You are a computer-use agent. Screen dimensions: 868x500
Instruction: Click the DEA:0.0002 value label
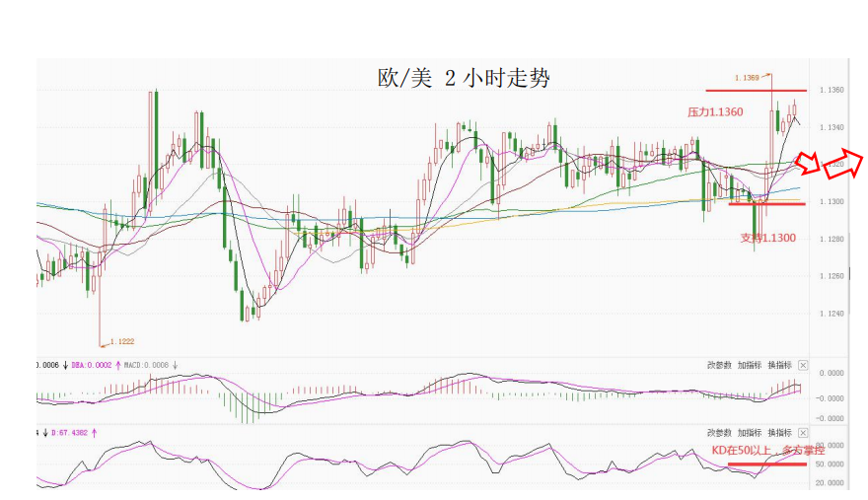92,366
